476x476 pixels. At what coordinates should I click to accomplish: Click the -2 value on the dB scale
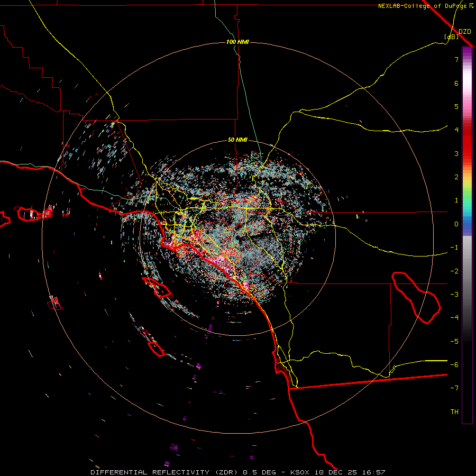pyautogui.click(x=454, y=271)
